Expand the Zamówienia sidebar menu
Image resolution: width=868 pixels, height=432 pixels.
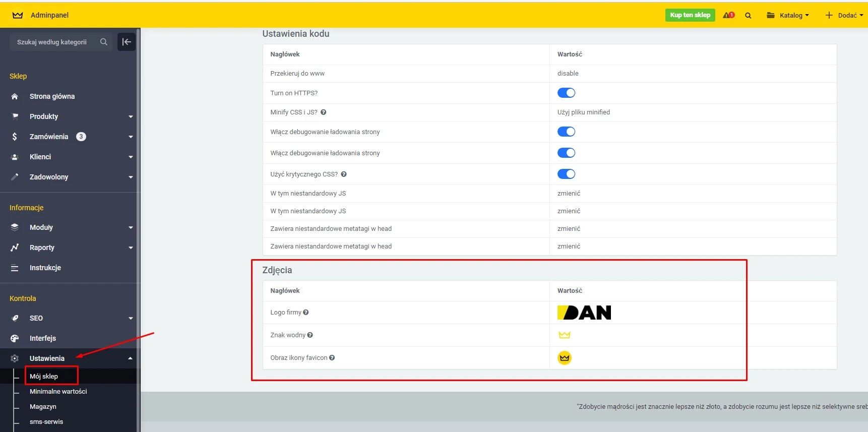click(x=71, y=137)
